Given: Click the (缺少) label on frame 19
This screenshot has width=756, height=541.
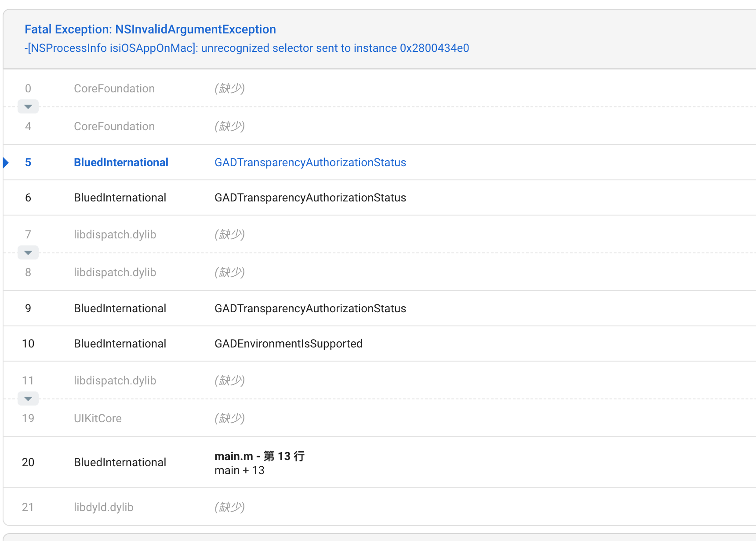Looking at the screenshot, I should point(229,418).
